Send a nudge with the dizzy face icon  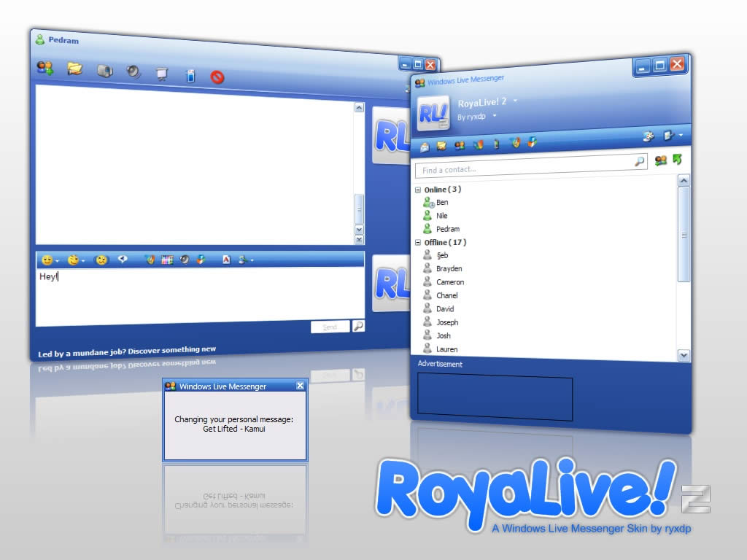pos(101,260)
